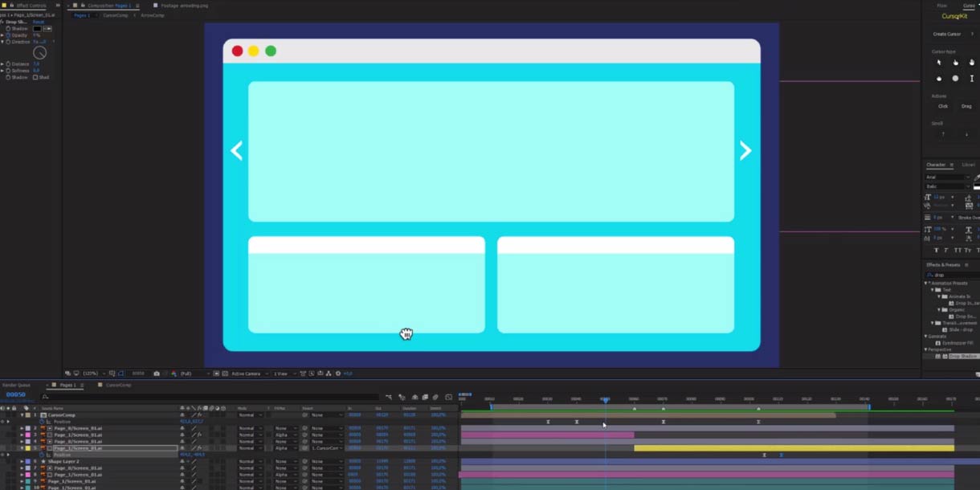Select the arrow cursor type in CursorKit
Image resolution: width=980 pixels, height=490 pixels.
(940, 62)
